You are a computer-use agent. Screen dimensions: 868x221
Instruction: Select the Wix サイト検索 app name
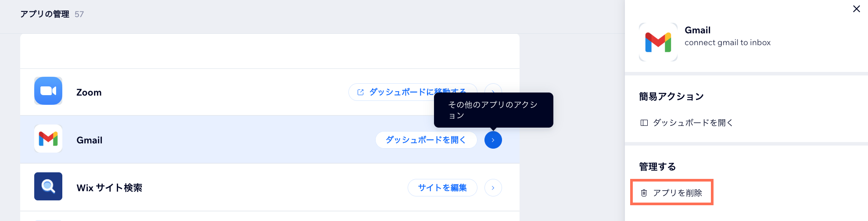(109, 188)
